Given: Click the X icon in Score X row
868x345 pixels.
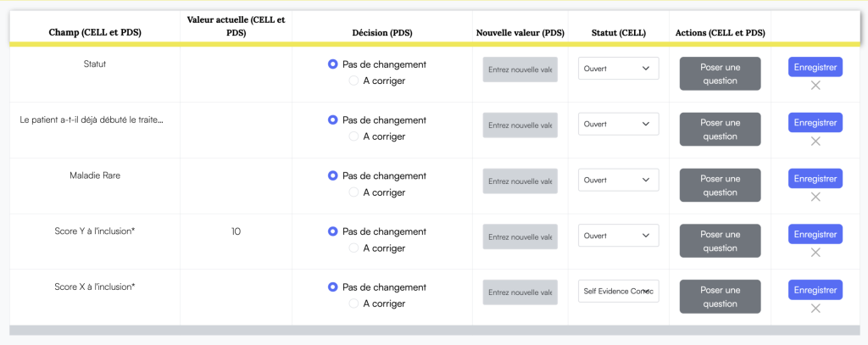Looking at the screenshot, I should pyautogui.click(x=815, y=309).
